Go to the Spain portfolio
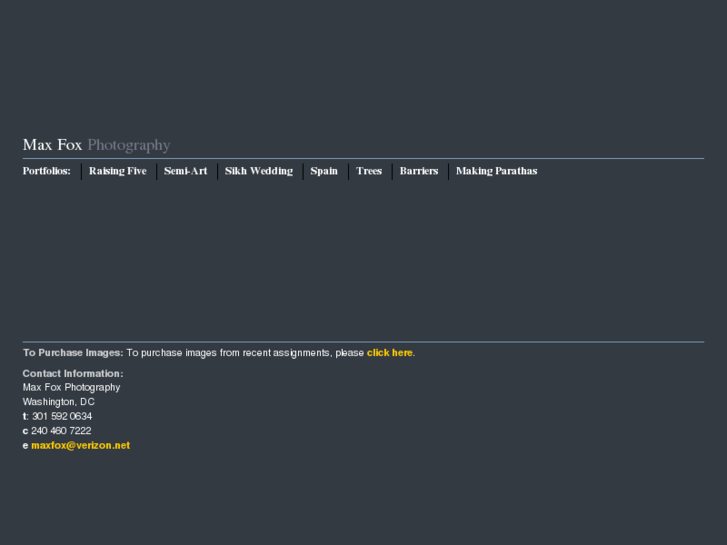The height and width of the screenshot is (545, 727). click(324, 171)
